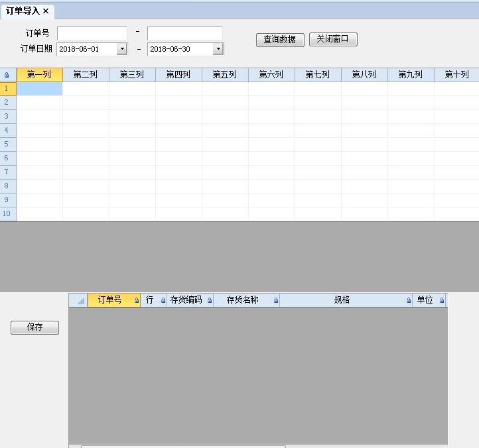Select the 第五列 column header
The width and height of the screenshot is (479, 448).
click(x=225, y=75)
